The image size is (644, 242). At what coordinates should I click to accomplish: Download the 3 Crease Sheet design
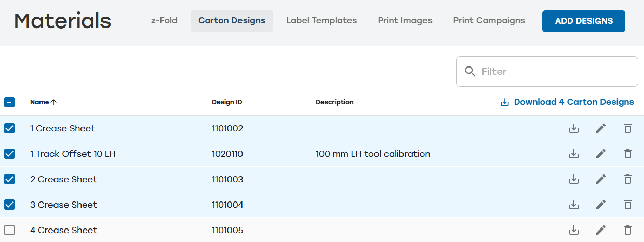tap(574, 205)
